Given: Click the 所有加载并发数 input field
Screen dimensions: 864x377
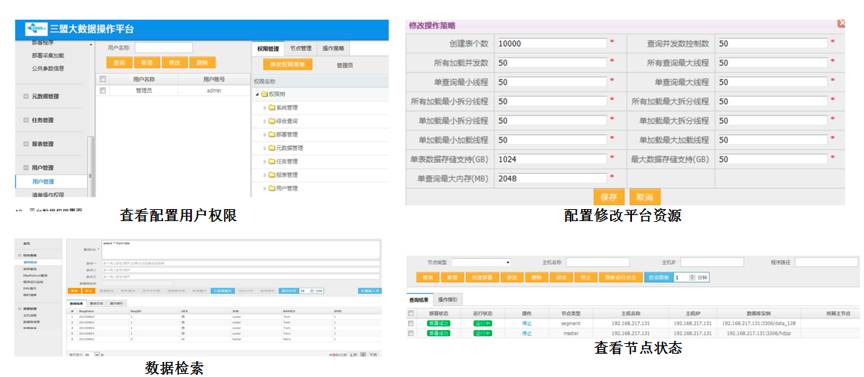Looking at the screenshot, I should [551, 63].
